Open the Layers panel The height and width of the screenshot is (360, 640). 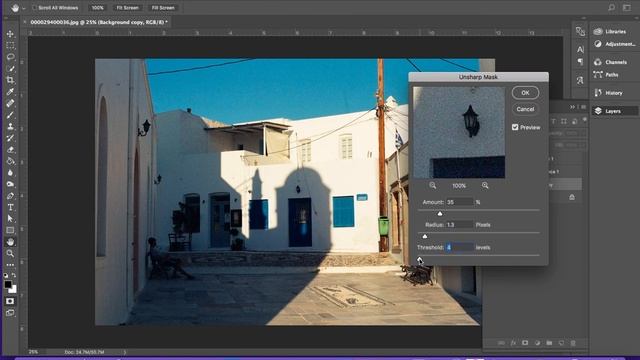click(x=614, y=111)
